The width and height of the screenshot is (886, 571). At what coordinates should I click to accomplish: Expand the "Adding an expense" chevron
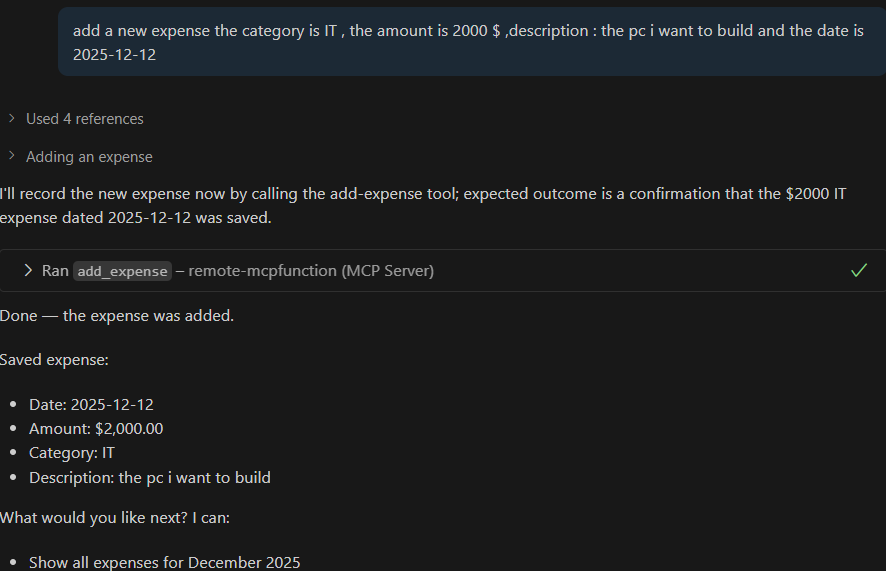[x=11, y=157]
